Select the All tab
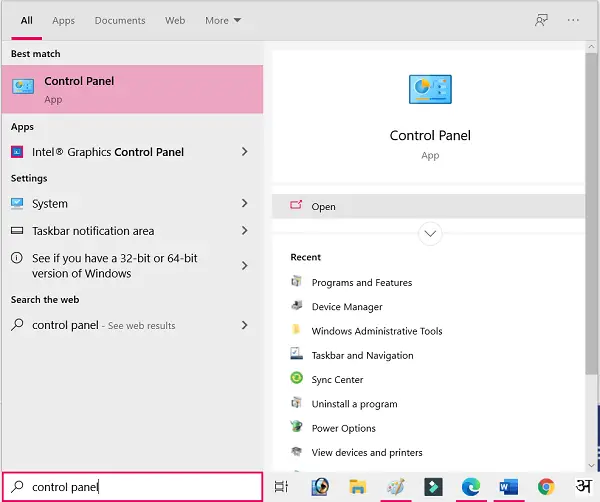This screenshot has width=600, height=502. click(26, 20)
